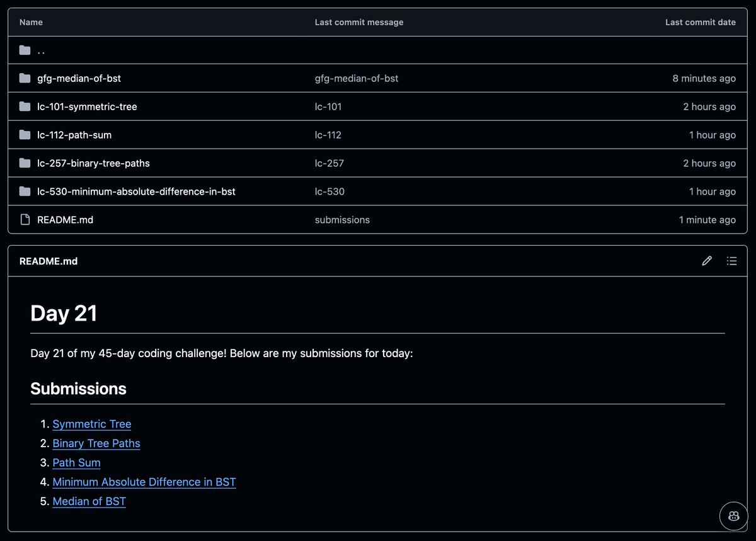The width and height of the screenshot is (756, 541).
Task: Open commit message 'lc-257'
Action: pyautogui.click(x=329, y=164)
